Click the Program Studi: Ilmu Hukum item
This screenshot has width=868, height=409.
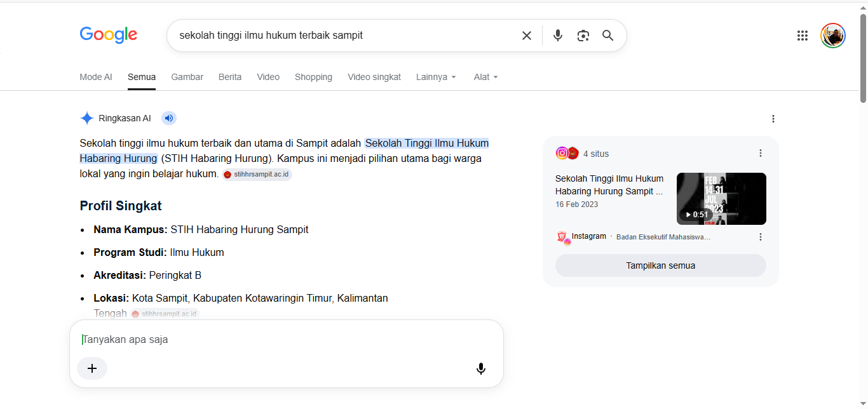[159, 252]
